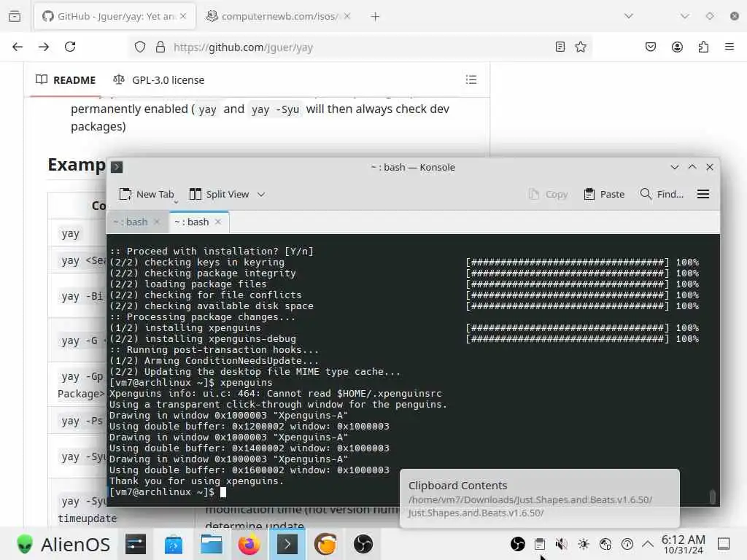Open Firefox extensions puzzle icon
The width and height of the screenshot is (747, 560).
[x=703, y=47]
